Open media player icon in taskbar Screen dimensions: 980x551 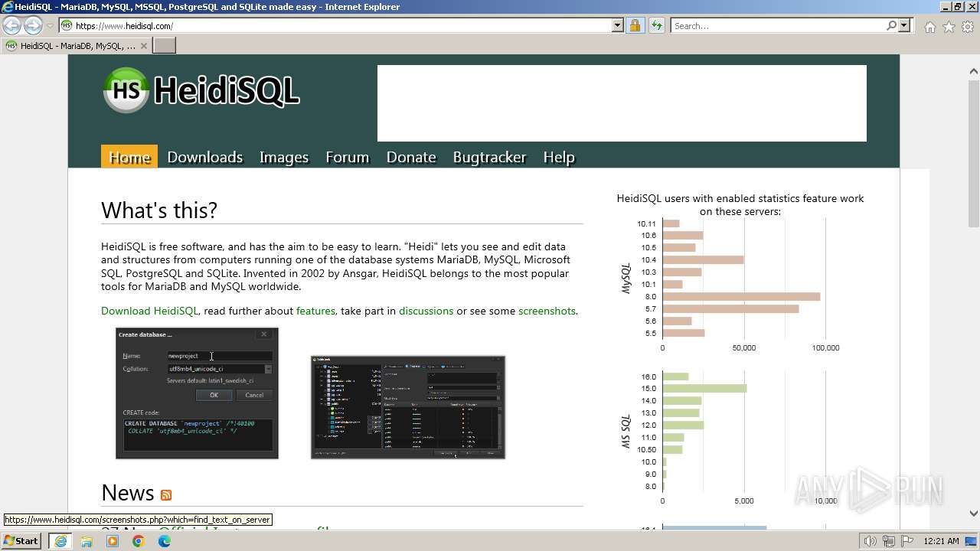click(113, 541)
